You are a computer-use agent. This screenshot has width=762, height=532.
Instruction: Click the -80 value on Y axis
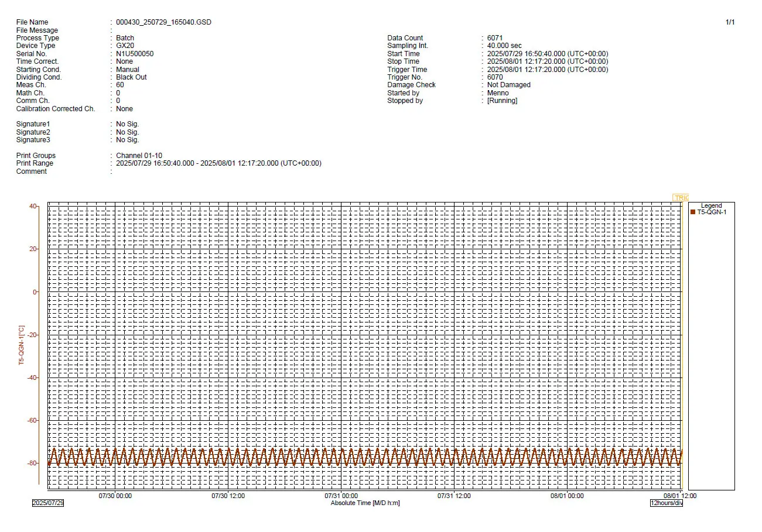32,463
